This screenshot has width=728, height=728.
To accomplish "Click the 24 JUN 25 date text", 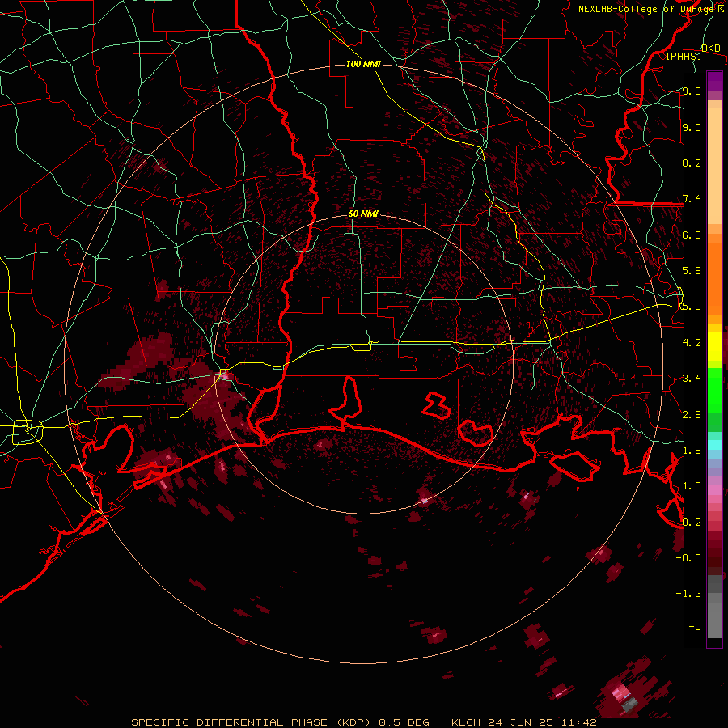I will [x=520, y=722].
